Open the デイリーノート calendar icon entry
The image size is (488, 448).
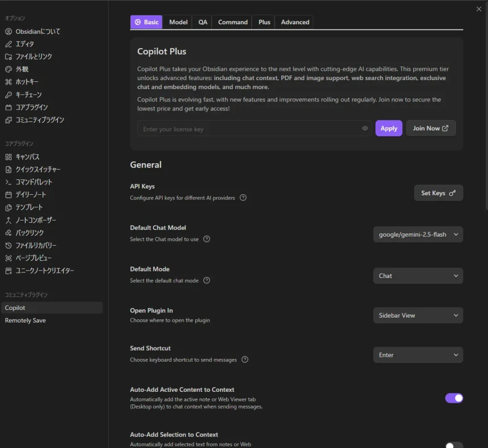coord(8,195)
